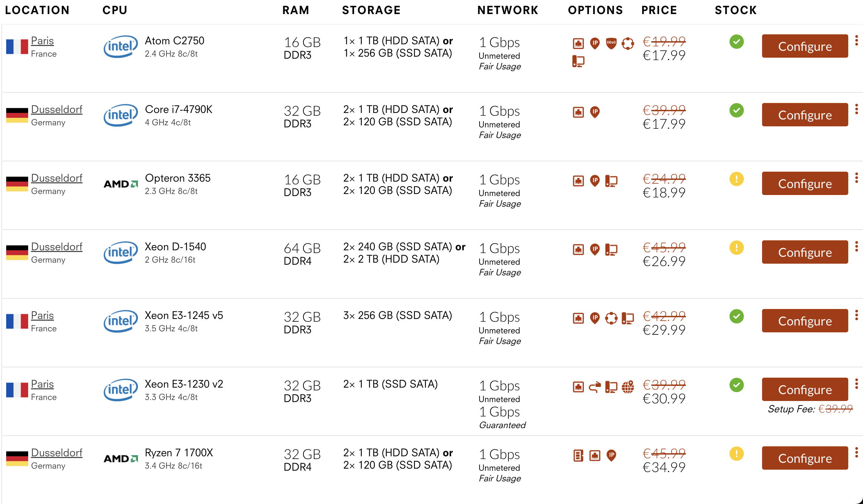The image size is (863, 504).
Task: Click the green in-stock checkmark for Atom C2750
Action: coord(736,42)
